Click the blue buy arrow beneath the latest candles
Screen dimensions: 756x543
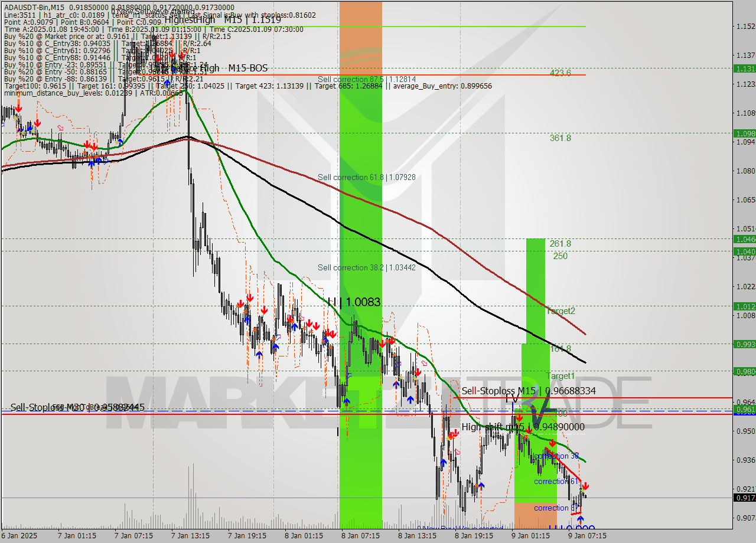pos(580,519)
